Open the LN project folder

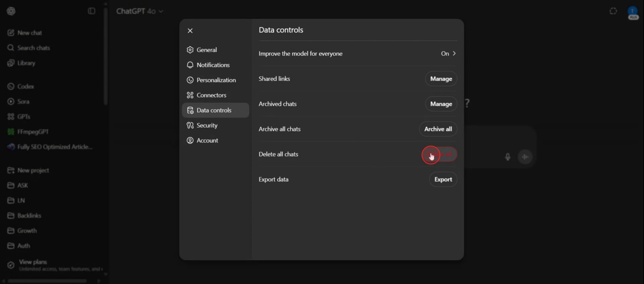pyautogui.click(x=52, y=200)
